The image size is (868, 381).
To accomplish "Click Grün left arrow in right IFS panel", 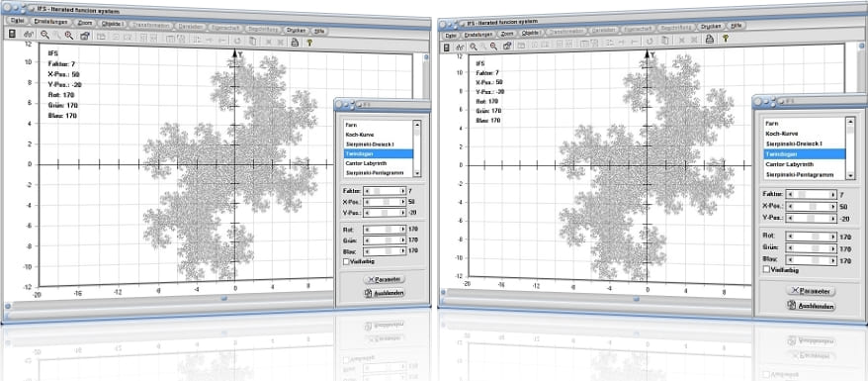I will point(790,247).
